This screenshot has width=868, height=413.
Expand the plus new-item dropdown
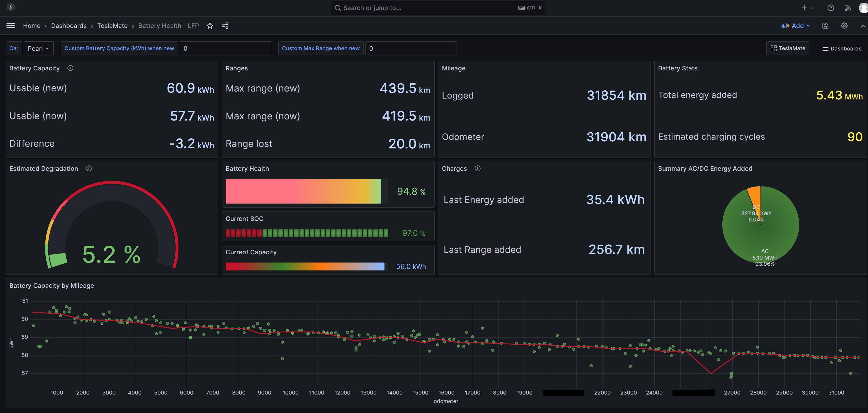(x=807, y=8)
